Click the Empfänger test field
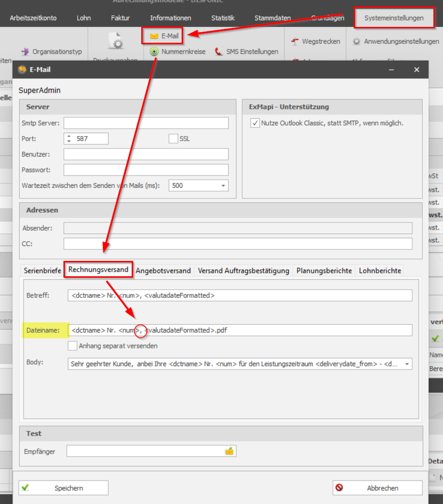 pos(151,451)
